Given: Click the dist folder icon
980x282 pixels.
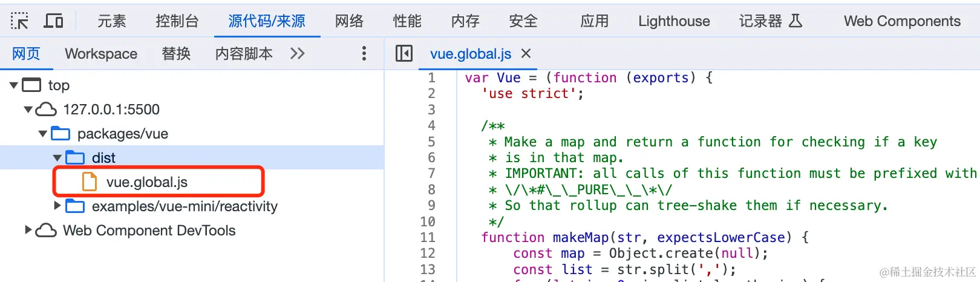Looking at the screenshot, I should [x=75, y=157].
